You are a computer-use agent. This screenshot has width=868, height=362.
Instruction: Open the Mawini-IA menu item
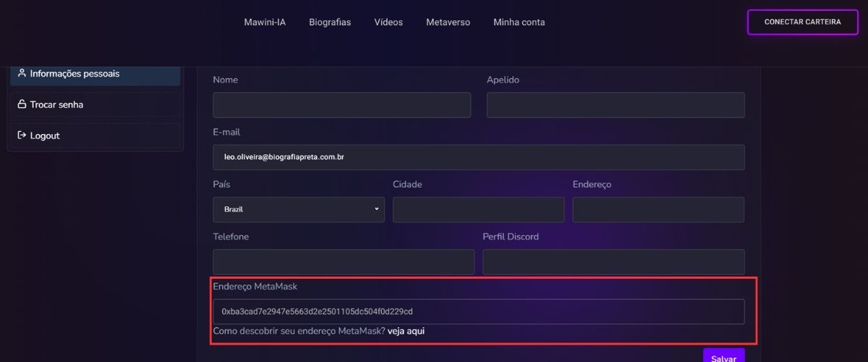[x=265, y=22]
